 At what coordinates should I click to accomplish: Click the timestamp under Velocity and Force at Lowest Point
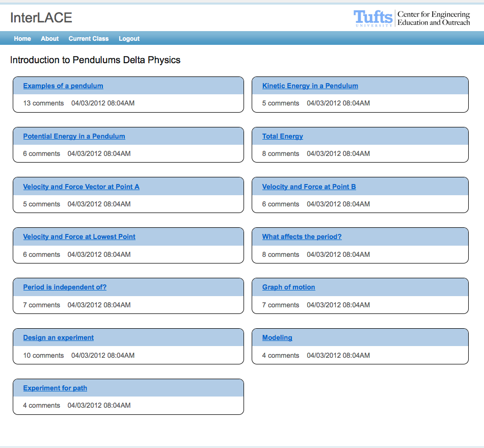[x=99, y=254]
